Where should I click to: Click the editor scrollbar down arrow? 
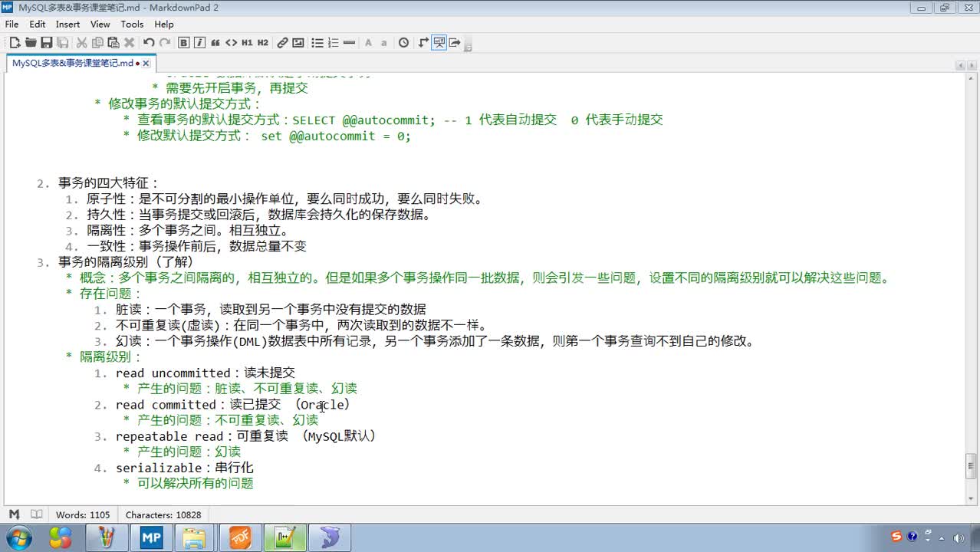coord(970,498)
